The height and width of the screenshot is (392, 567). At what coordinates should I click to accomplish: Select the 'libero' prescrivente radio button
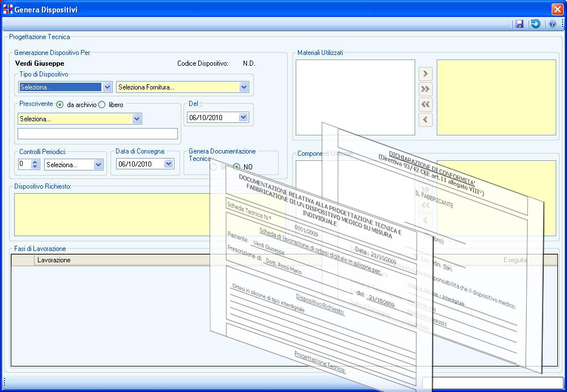click(102, 105)
